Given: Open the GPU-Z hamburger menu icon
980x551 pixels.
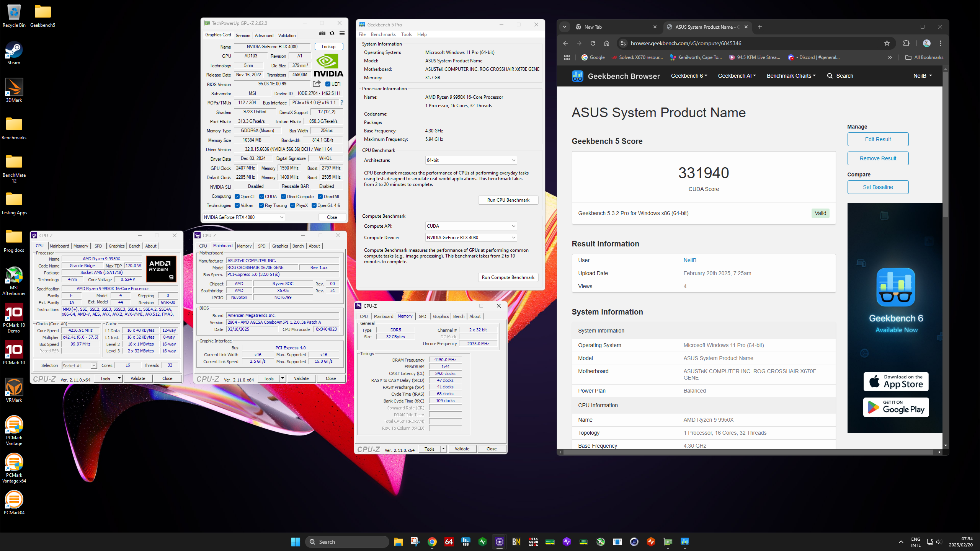Looking at the screenshot, I should tap(342, 34).
